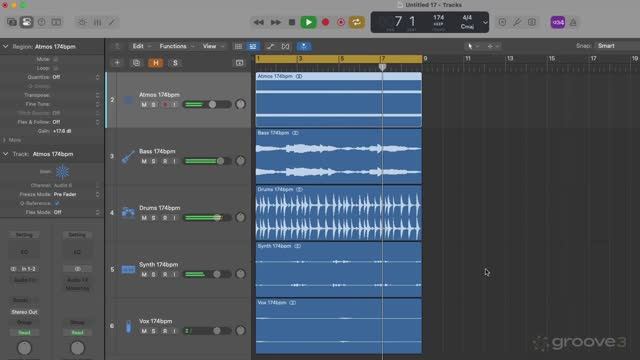Open the View menu in Tracks area
The image size is (640, 360).
pos(213,46)
